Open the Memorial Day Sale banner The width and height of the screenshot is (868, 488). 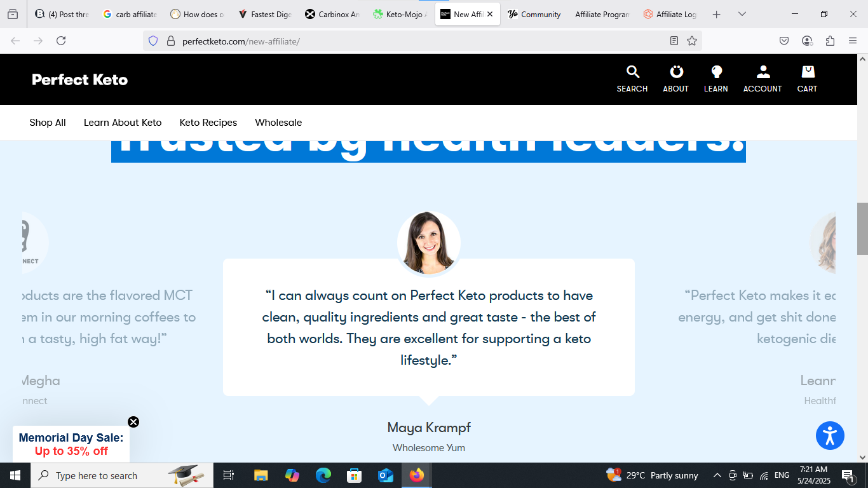tap(71, 444)
